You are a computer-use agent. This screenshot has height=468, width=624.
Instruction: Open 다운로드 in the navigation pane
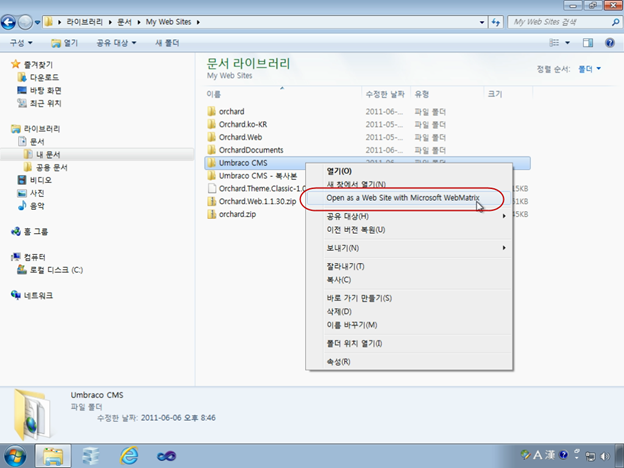click(44, 77)
